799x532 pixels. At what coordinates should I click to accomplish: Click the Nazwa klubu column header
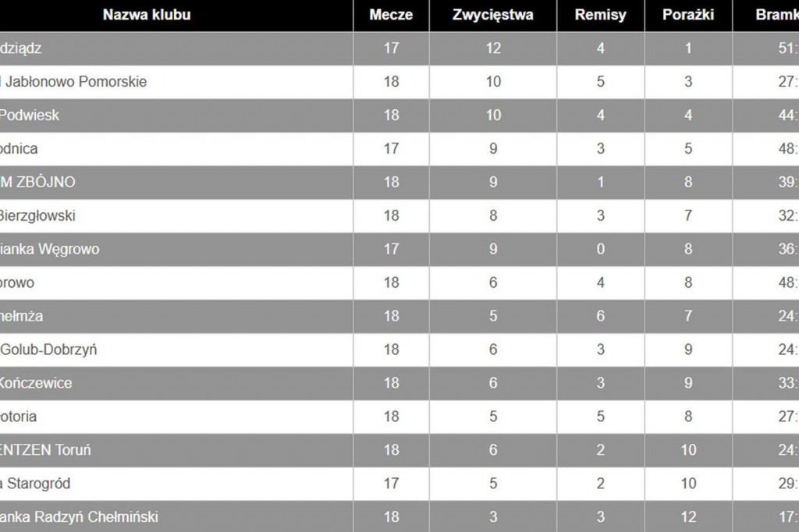[x=147, y=15]
